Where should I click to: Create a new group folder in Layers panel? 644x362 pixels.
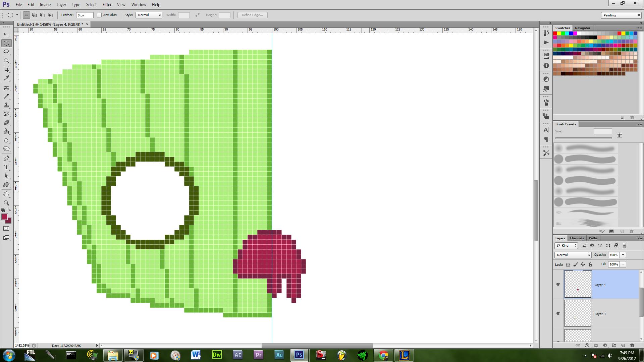(x=614, y=345)
